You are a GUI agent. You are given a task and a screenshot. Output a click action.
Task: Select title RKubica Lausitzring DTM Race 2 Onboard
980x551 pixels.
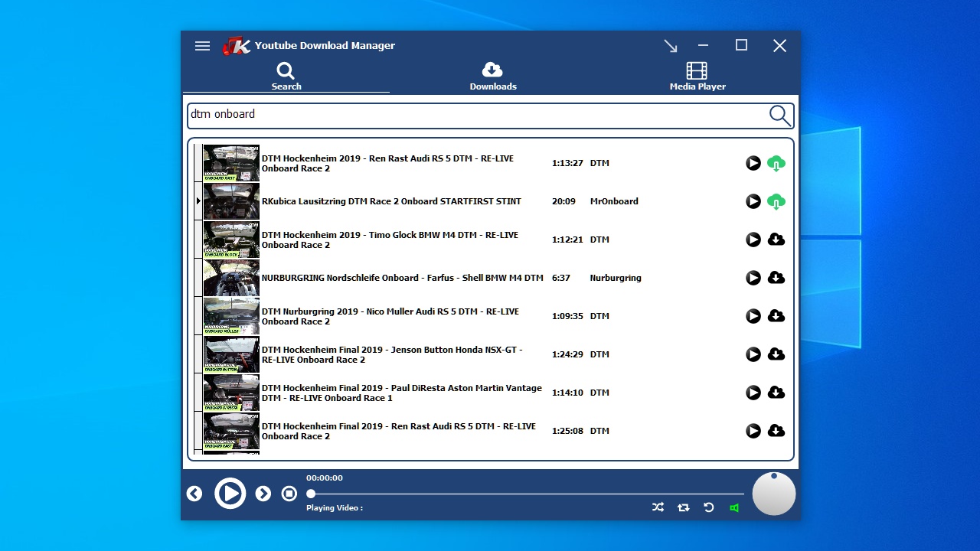[391, 201]
